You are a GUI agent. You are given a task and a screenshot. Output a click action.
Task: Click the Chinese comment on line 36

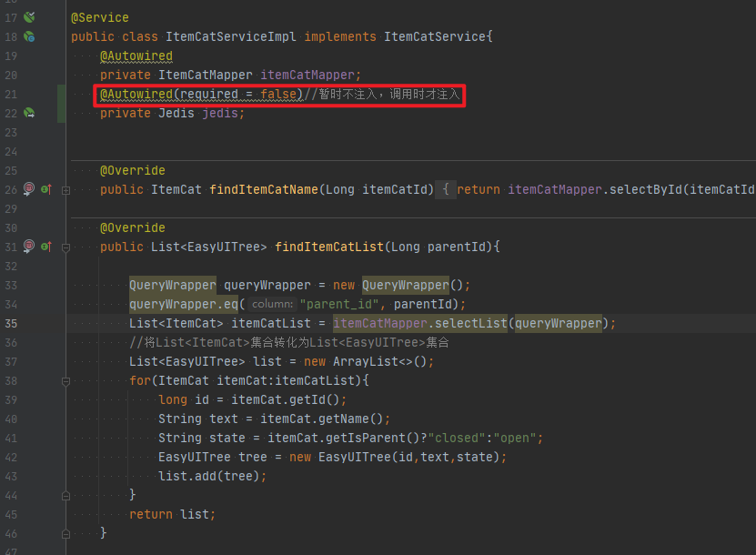click(288, 342)
